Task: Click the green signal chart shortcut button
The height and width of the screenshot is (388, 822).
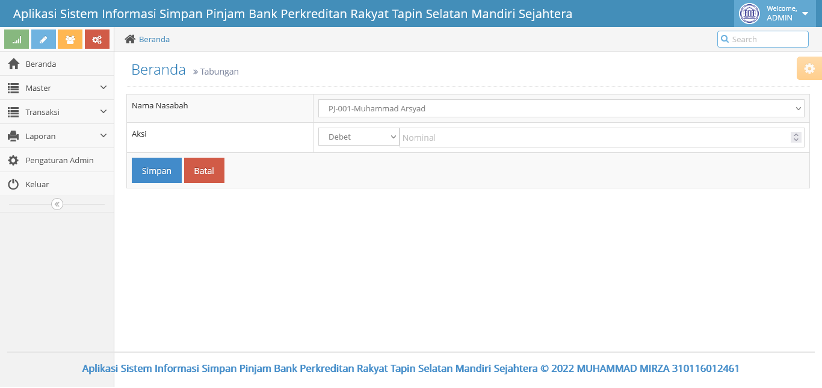Action: click(x=16, y=39)
